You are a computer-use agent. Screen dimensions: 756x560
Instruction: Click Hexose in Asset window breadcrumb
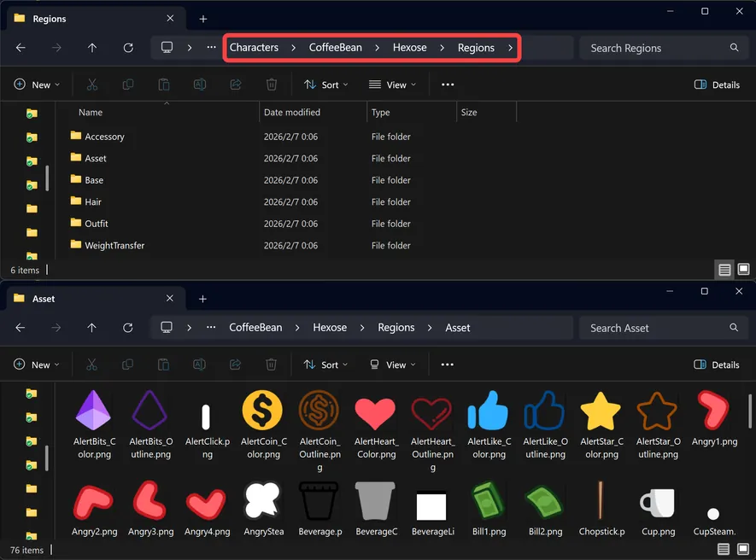[x=330, y=328]
